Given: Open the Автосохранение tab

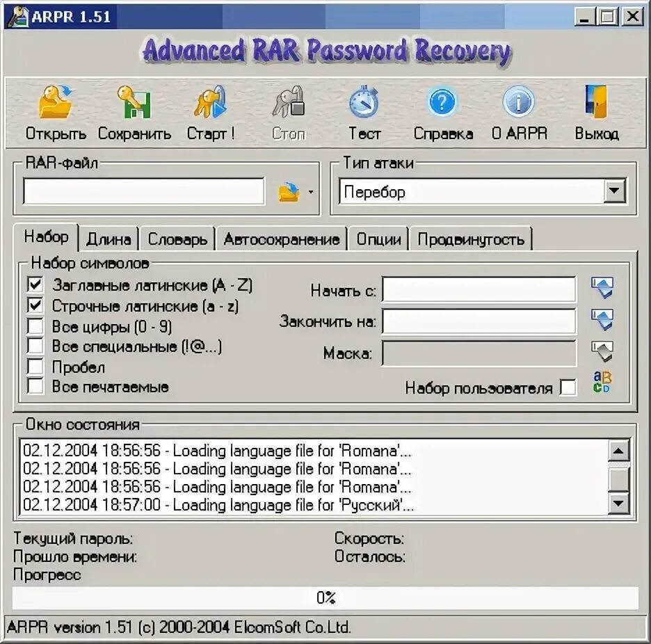Looking at the screenshot, I should click(282, 239).
